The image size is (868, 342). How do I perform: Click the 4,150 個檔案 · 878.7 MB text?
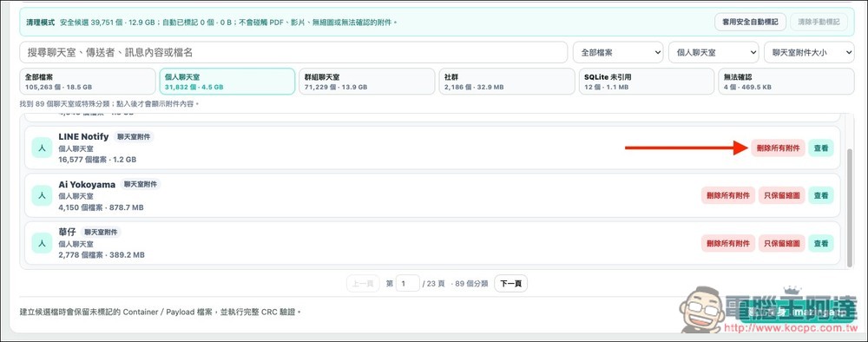(x=101, y=207)
